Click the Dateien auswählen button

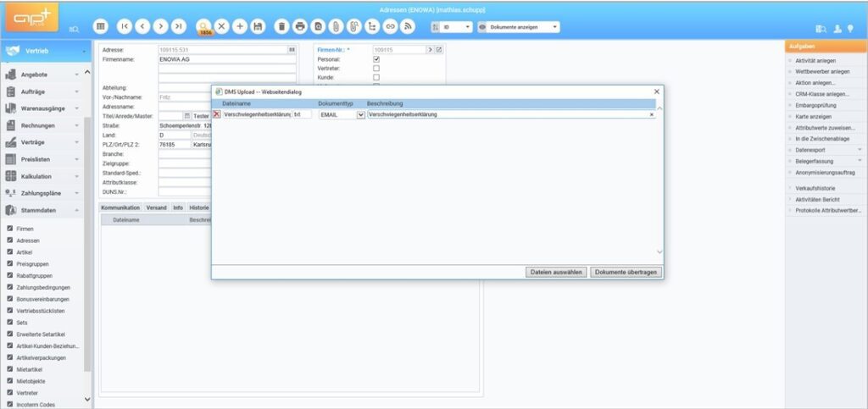tap(556, 272)
